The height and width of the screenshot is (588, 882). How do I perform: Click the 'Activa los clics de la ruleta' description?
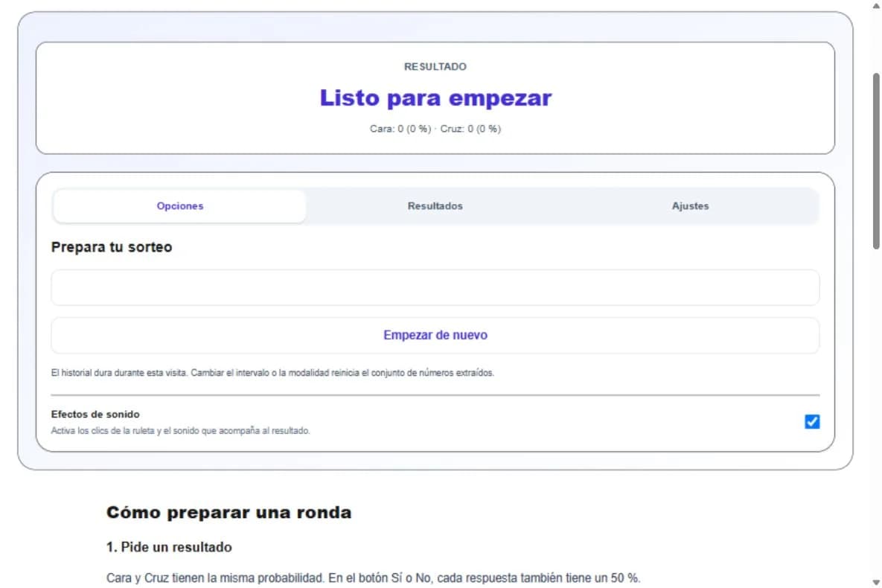click(180, 430)
